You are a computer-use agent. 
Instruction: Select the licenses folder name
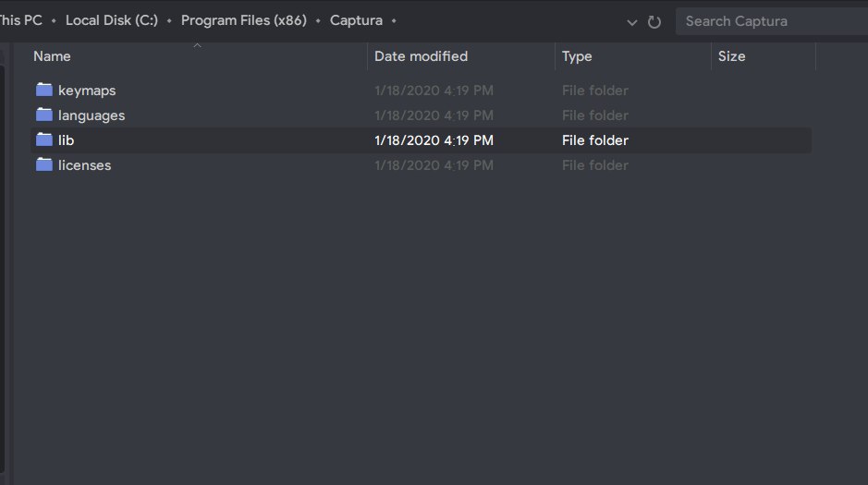[x=85, y=165]
